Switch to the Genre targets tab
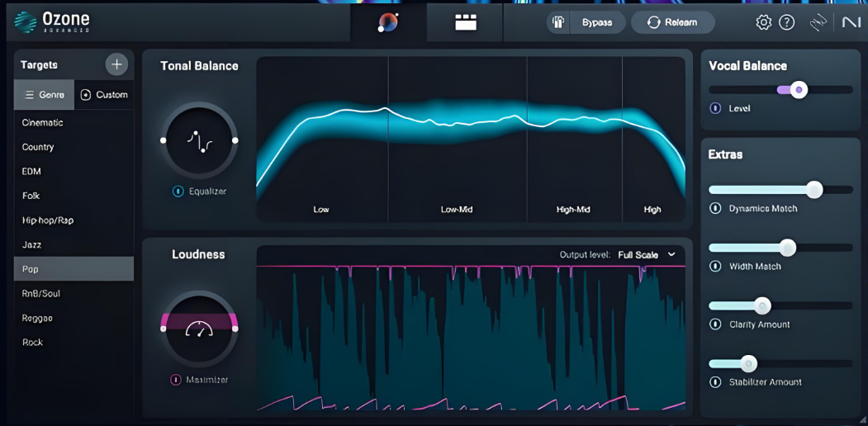Viewport: 868px width, 426px height. pyautogui.click(x=44, y=95)
